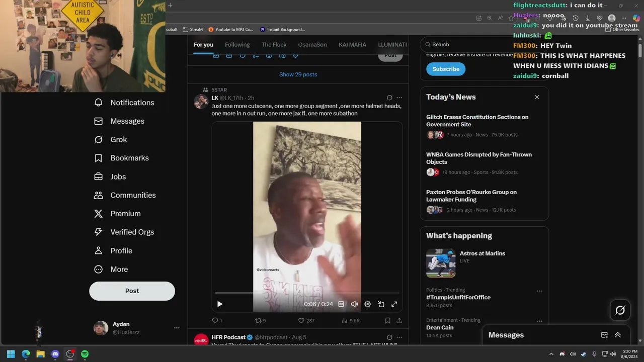644x362 pixels.
Task: Click Show 29 posts link
Action: pyautogui.click(x=298, y=74)
